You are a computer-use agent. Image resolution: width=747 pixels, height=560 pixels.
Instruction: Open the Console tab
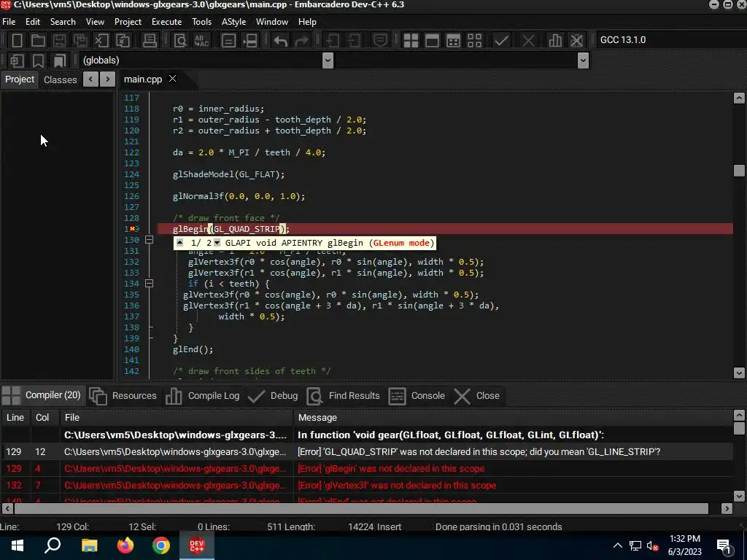pos(417,396)
